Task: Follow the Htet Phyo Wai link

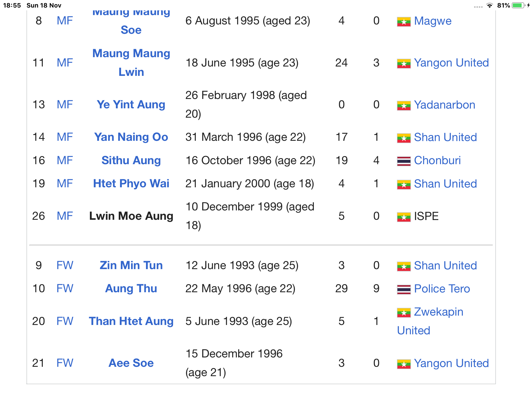Action: (131, 184)
